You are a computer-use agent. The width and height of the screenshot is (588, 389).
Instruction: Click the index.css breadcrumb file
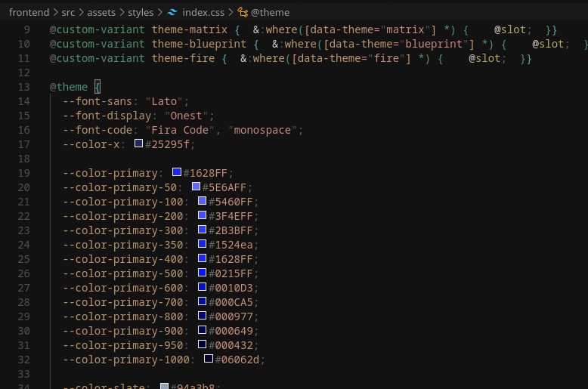click(x=203, y=12)
